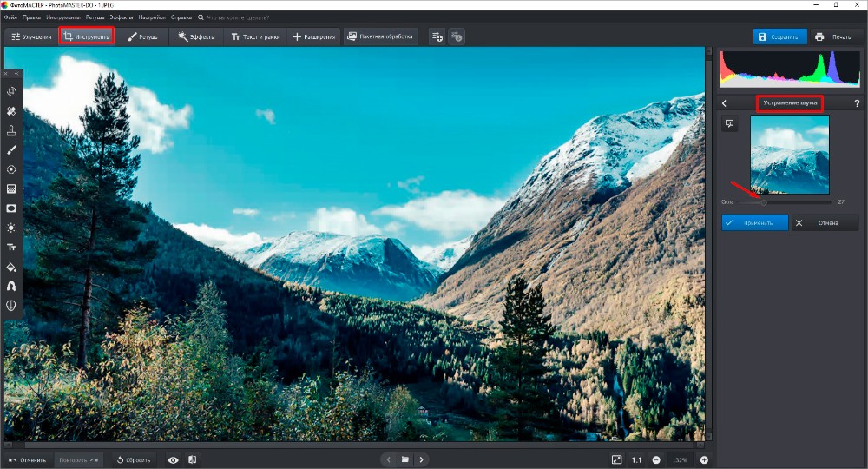868x469 pixels.
Task: Open the Эффекты tab
Action: 195,37
